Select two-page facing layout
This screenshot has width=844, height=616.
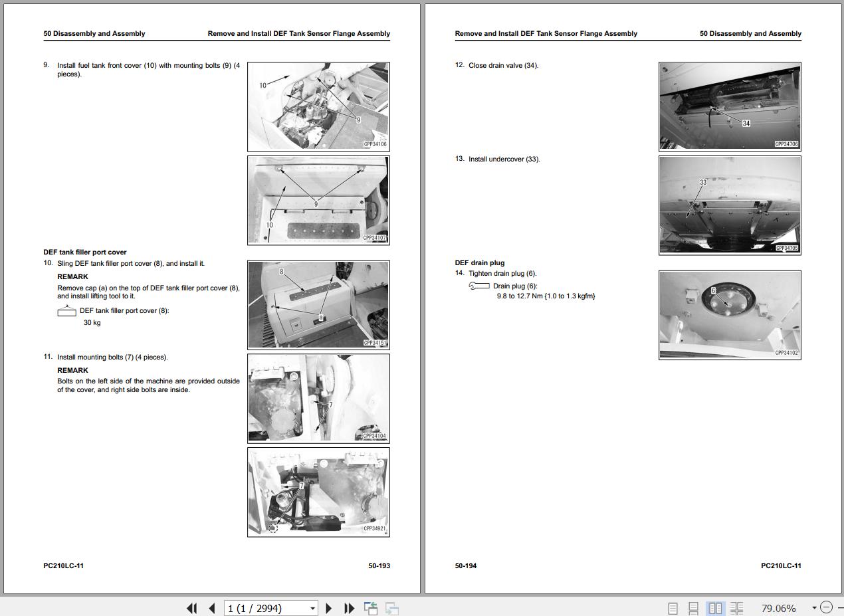pos(715,608)
